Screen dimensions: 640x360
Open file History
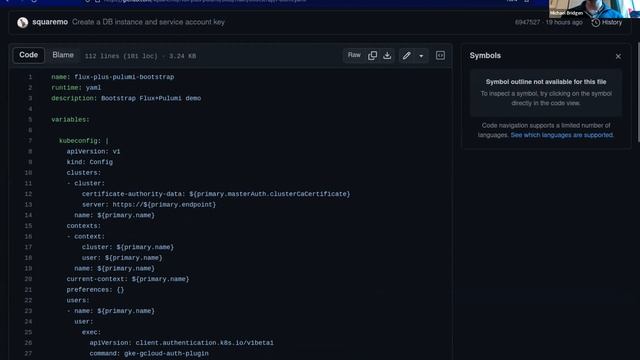(x=607, y=22)
